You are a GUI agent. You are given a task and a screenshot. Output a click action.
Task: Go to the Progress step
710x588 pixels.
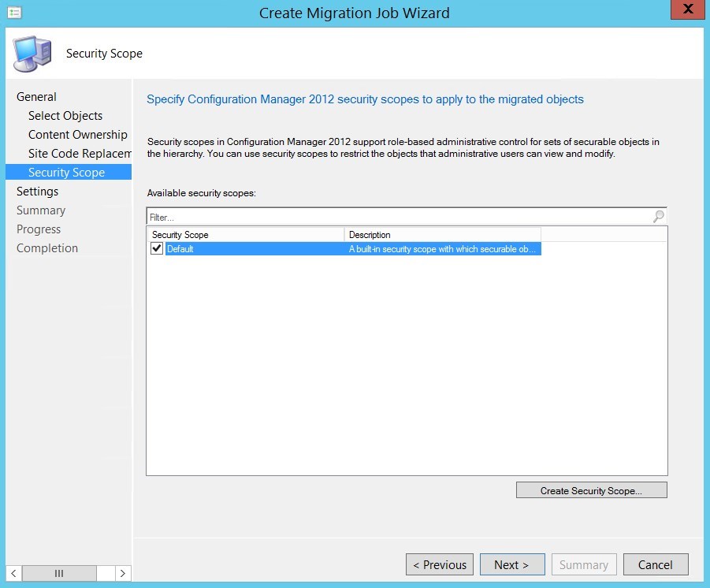(x=39, y=229)
